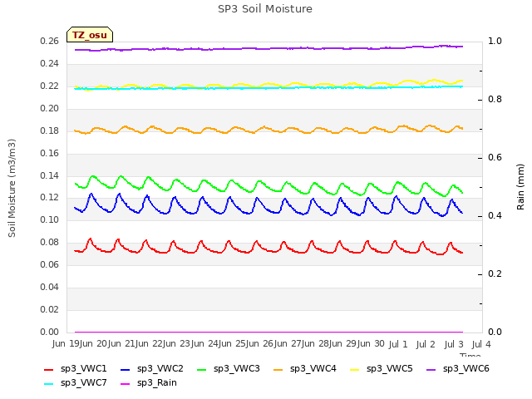
Task: Click the green sp3_VWC3 legend color marker
Action: pyautogui.click(x=202, y=369)
